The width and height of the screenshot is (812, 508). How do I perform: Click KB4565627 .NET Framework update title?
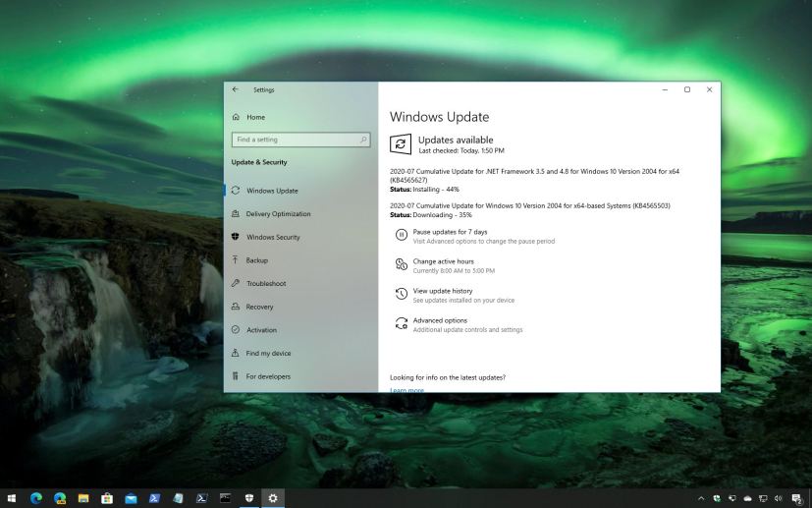pyautogui.click(x=534, y=175)
